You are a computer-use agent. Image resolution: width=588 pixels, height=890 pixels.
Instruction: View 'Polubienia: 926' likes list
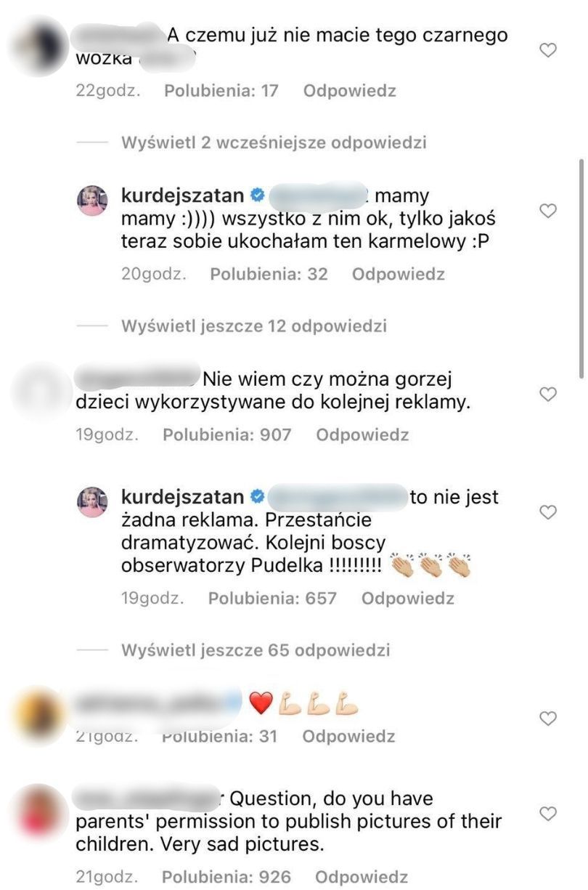226,877
